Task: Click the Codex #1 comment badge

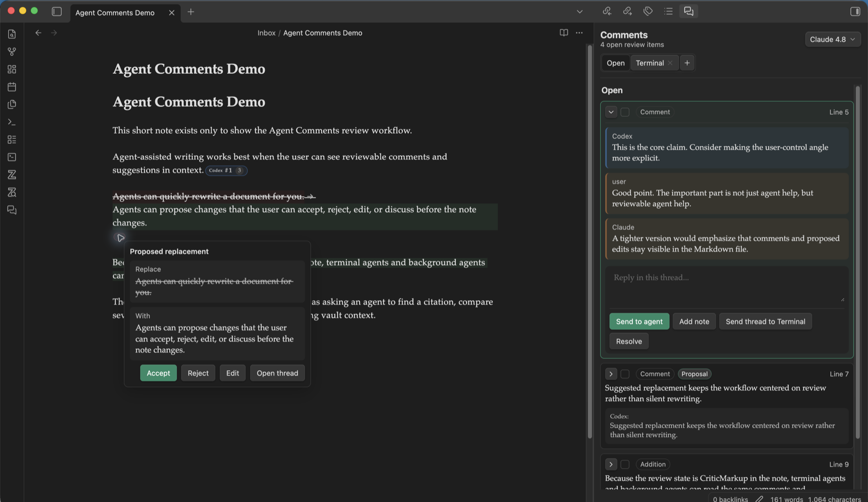Action: click(x=226, y=170)
